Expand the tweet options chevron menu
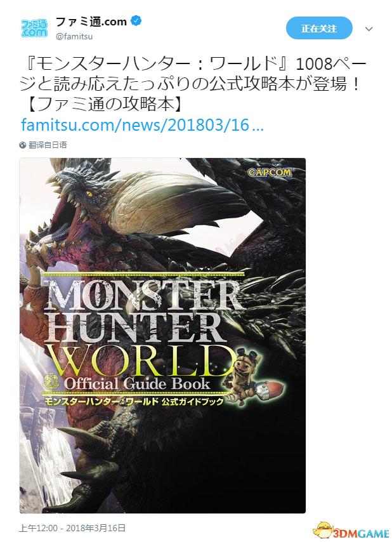The image size is (392, 542). (369, 29)
